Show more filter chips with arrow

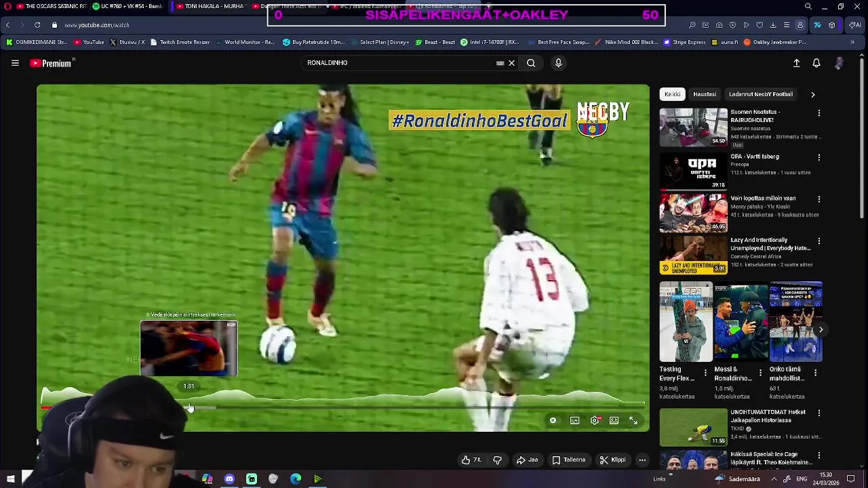(812, 94)
